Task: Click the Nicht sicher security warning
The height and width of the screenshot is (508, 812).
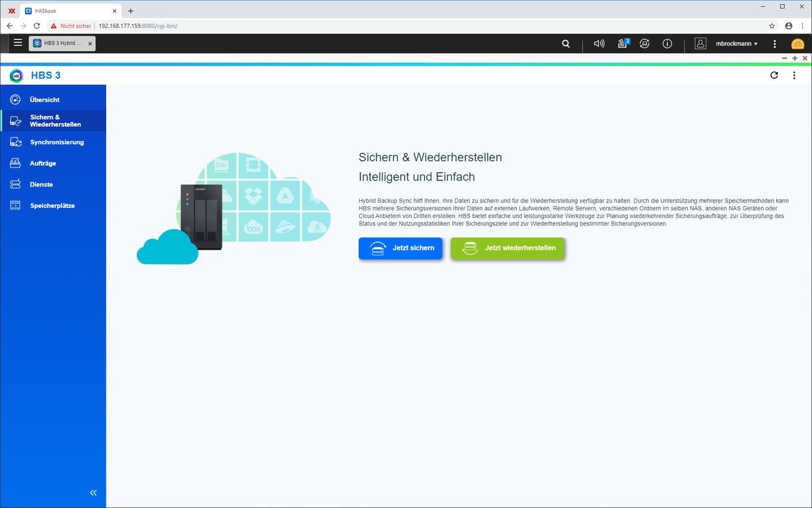Action: pos(70,26)
